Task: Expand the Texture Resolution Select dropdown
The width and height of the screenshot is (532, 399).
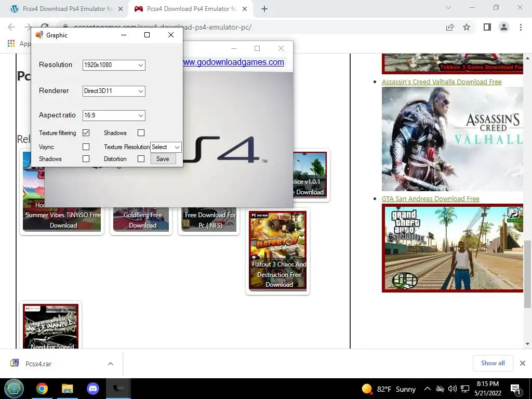Action: tap(166, 147)
